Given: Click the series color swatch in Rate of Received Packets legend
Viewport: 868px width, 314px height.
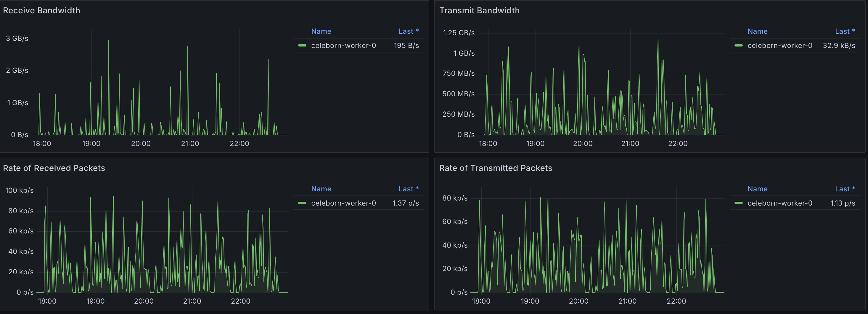Looking at the screenshot, I should (x=302, y=203).
